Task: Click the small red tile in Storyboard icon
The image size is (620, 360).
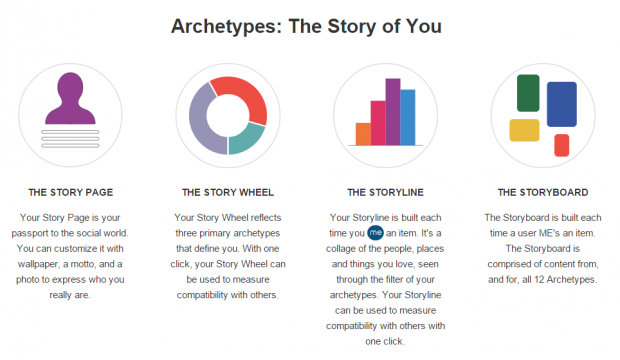Action: pyautogui.click(x=561, y=145)
